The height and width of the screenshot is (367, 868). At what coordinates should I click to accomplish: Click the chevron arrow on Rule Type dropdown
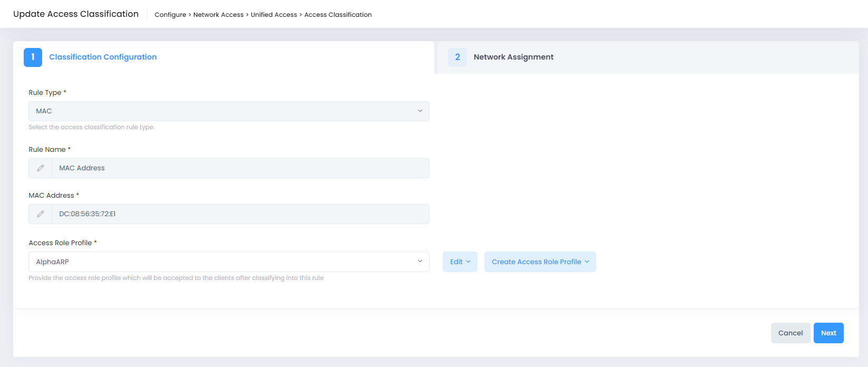click(420, 111)
